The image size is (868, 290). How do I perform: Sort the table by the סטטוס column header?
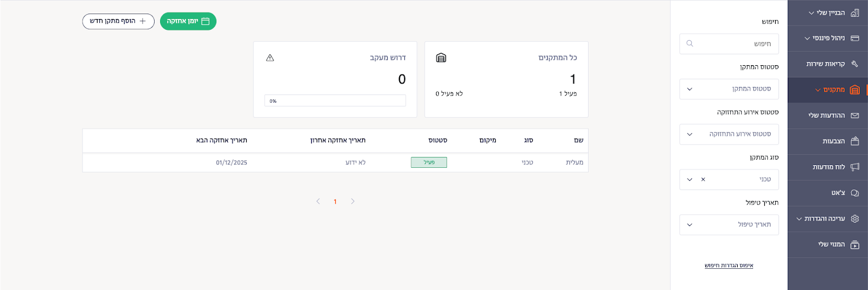[437, 140]
